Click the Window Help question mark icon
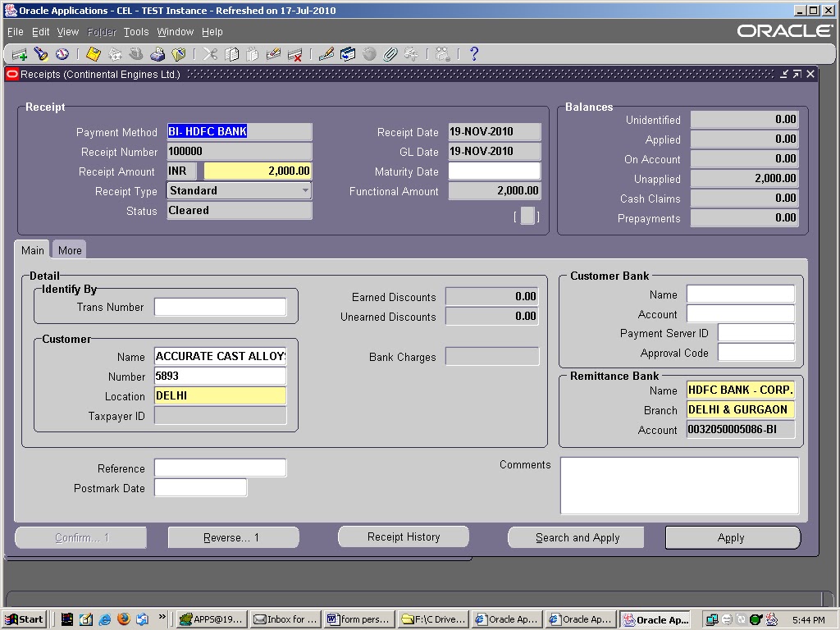 click(x=473, y=54)
